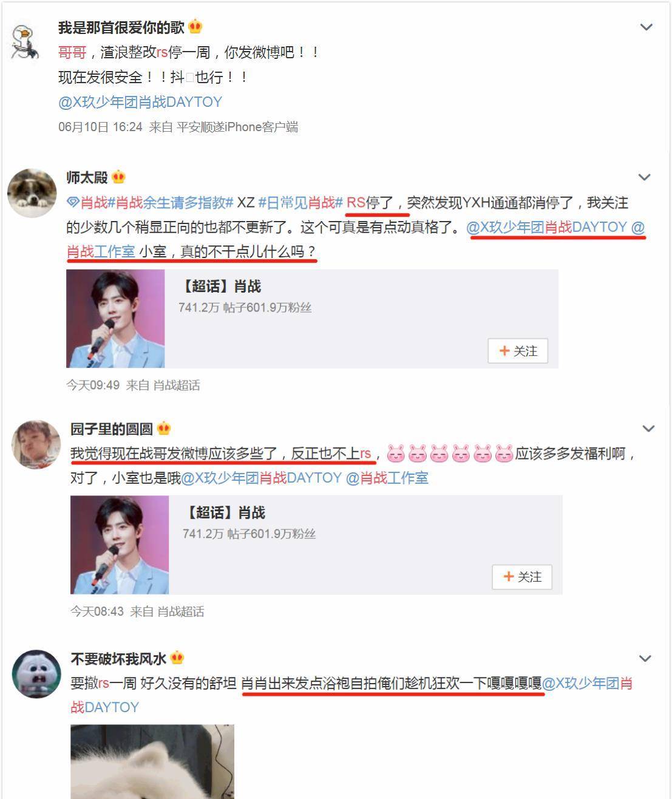Image resolution: width=672 pixels, height=799 pixels.
Task: Follow 肖战 super topic in 师太殿 post
Action: click(518, 351)
